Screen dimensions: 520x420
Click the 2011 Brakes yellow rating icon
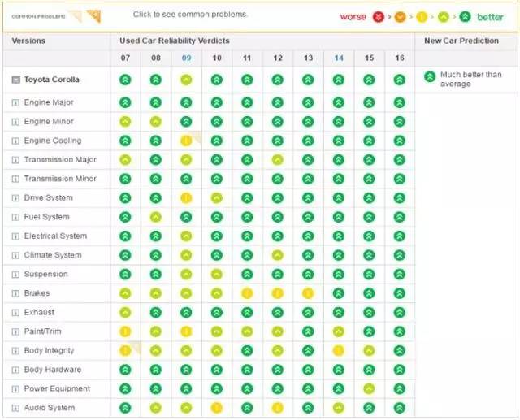[x=247, y=293]
